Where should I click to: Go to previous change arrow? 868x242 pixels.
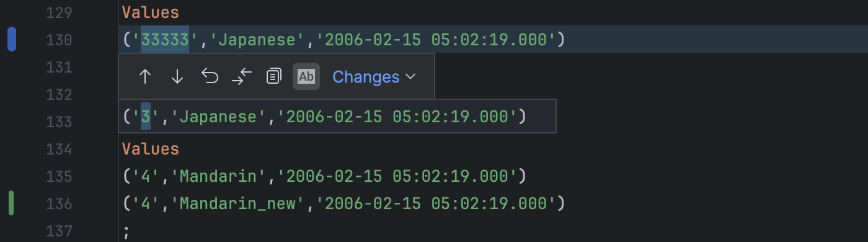click(145, 76)
